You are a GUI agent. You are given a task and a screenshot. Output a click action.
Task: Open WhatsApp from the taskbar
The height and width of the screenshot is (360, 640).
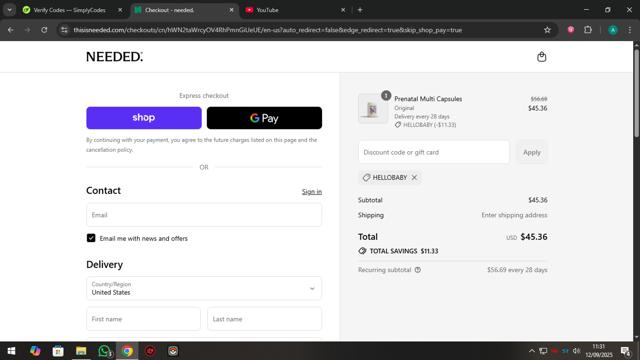click(x=104, y=351)
